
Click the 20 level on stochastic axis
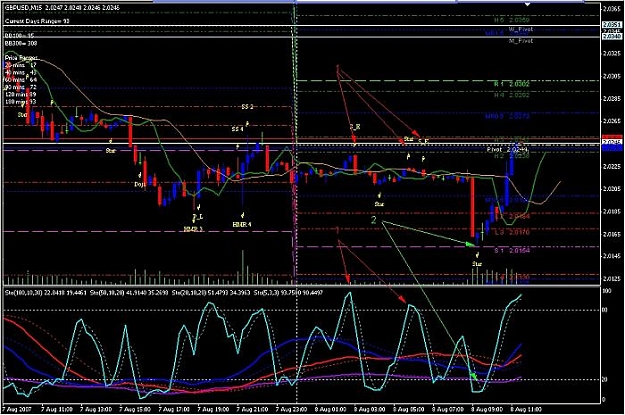pyautogui.click(x=605, y=380)
